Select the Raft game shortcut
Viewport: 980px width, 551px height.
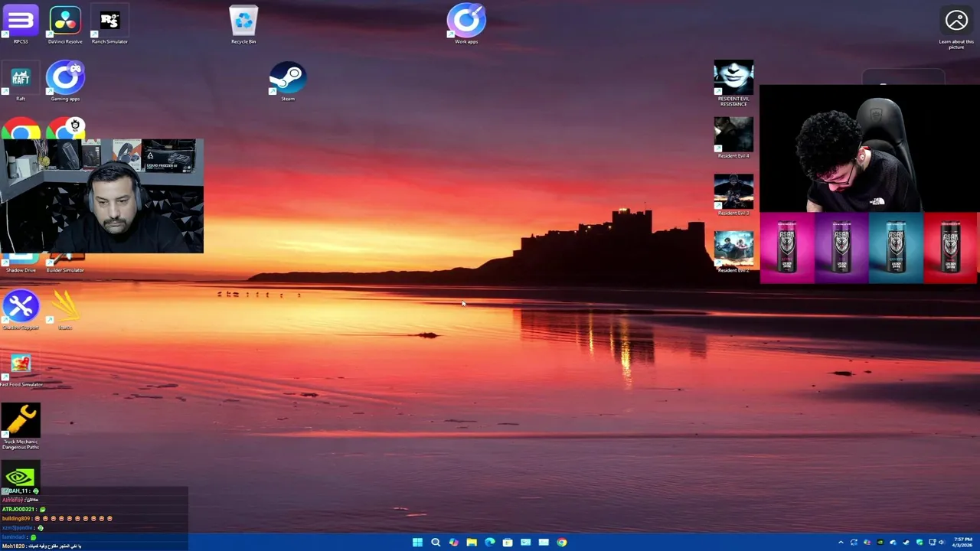(x=21, y=81)
